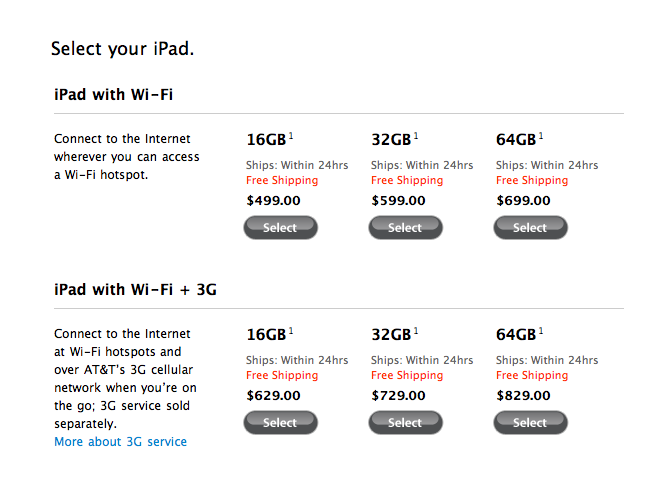Click the footnote 1 next to 32GB Wi-Fi
660x494 pixels.
click(416, 136)
